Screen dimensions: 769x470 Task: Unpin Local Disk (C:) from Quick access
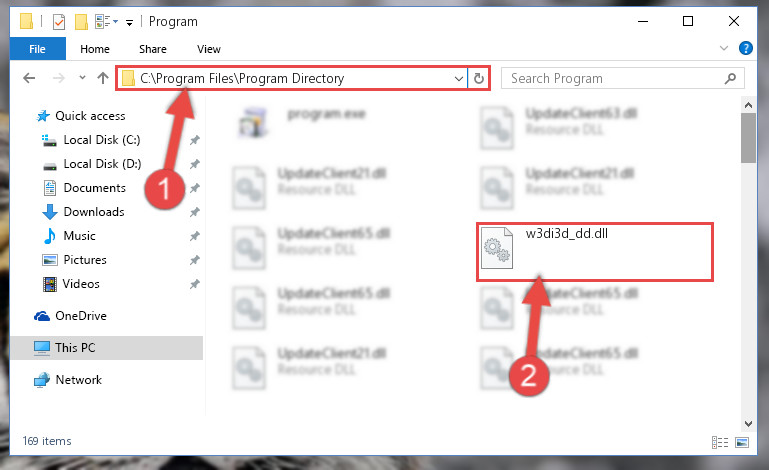tap(195, 140)
